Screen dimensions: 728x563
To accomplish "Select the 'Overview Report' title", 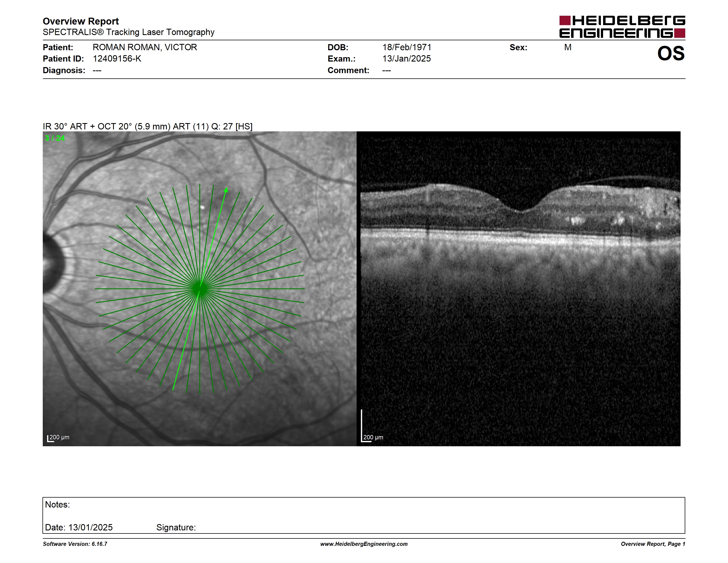I will (81, 21).
